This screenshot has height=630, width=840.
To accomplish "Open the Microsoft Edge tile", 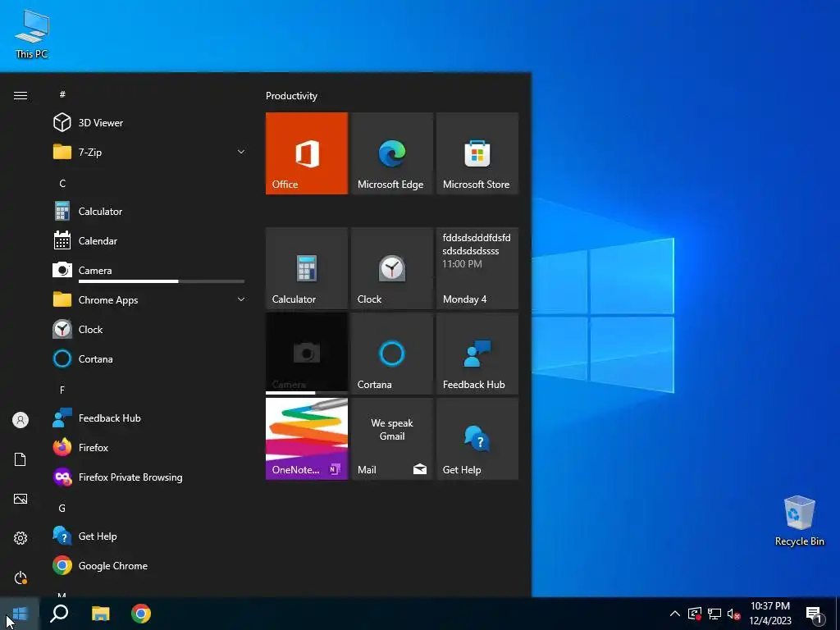I will (391, 153).
